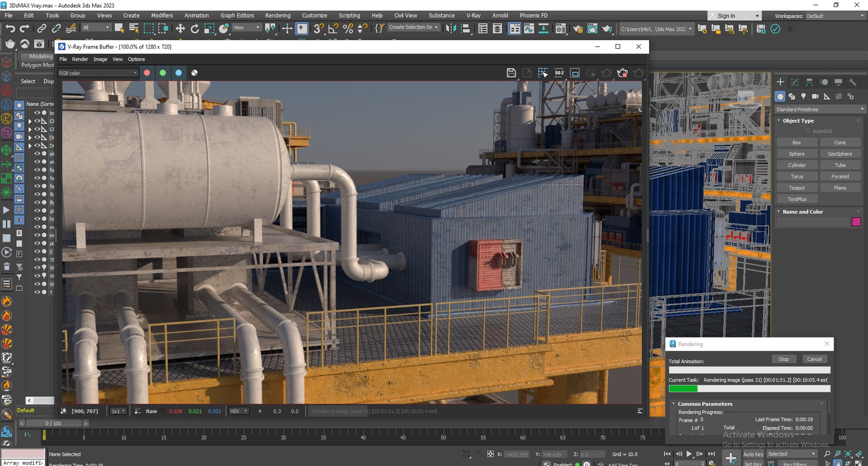Open Select by Name list tool
Viewport: 868px width, 466px height.
pyautogui.click(x=134, y=29)
